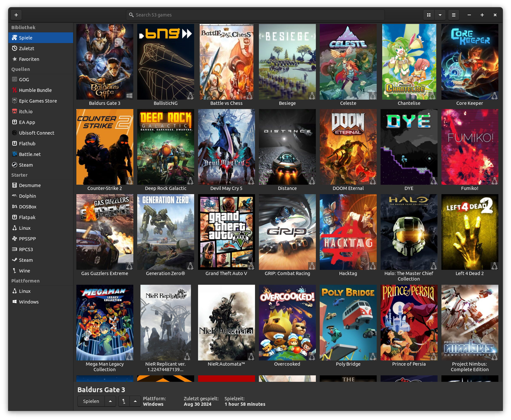The image size is (511, 420).
Task: Focus the Search 53 games field
Action: pyautogui.click(x=255, y=15)
